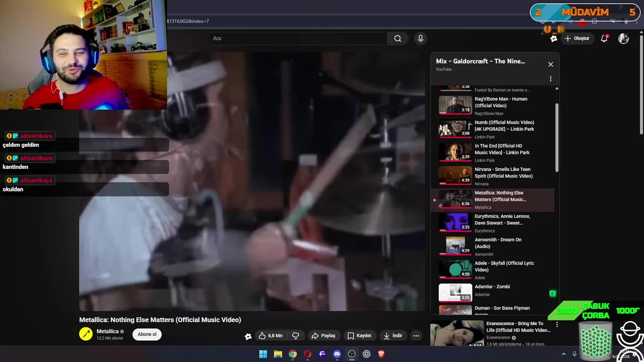Viewport: 644px width, 362px height.
Task: Subscribe with the Abone ol button
Action: pos(147,334)
